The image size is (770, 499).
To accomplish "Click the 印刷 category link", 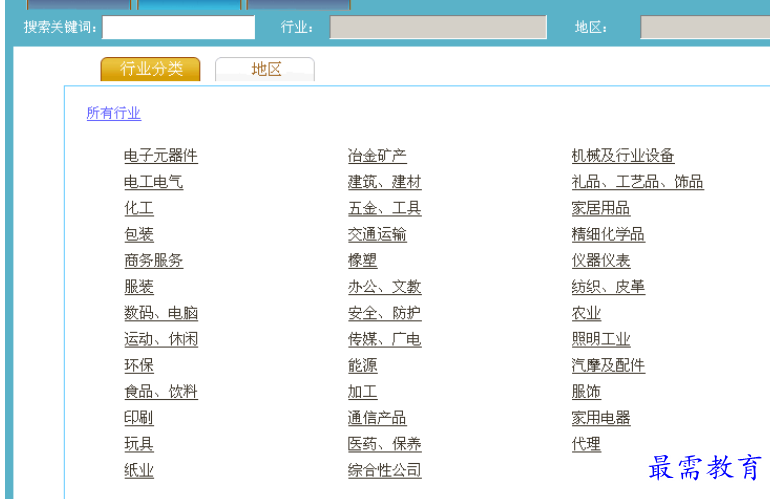I will point(139,418).
